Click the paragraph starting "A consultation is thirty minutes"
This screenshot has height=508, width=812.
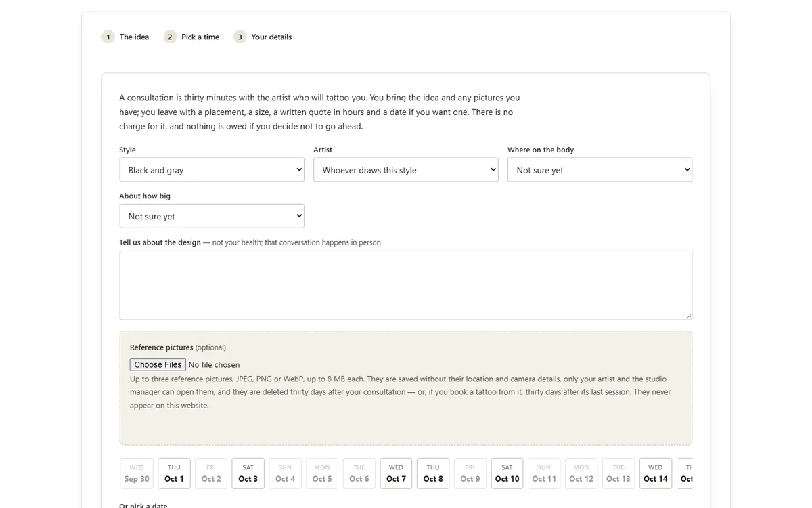click(319, 112)
